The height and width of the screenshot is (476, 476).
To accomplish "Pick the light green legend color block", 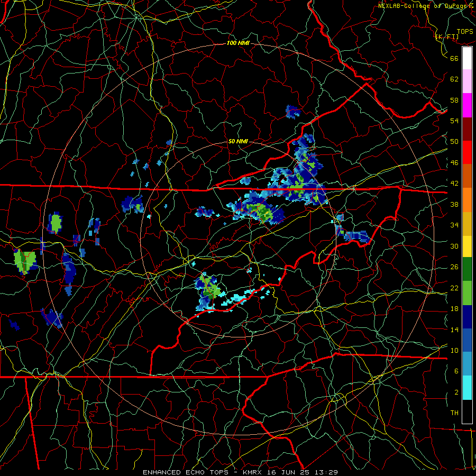I will [467, 293].
